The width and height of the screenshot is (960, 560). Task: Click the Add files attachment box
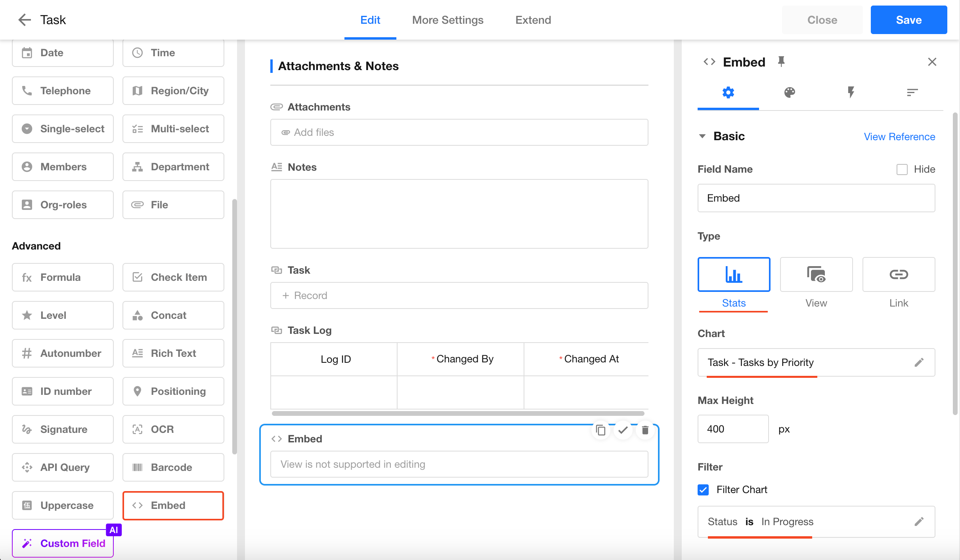tap(459, 132)
